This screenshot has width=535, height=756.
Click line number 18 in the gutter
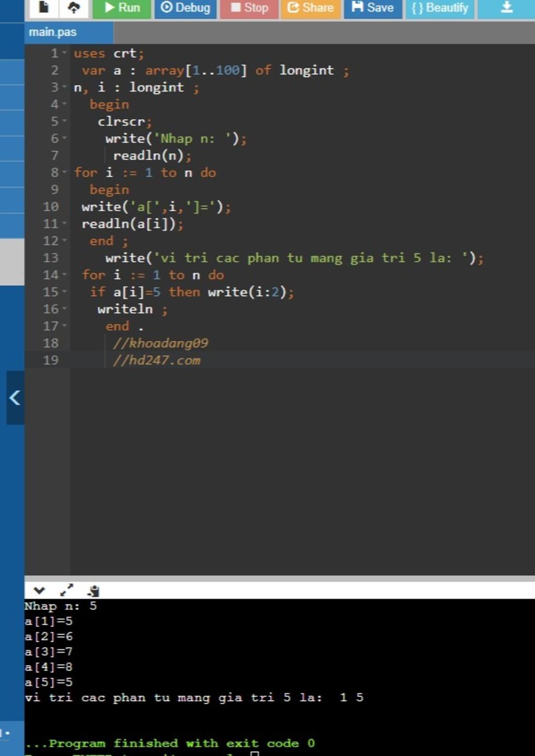pos(51,343)
